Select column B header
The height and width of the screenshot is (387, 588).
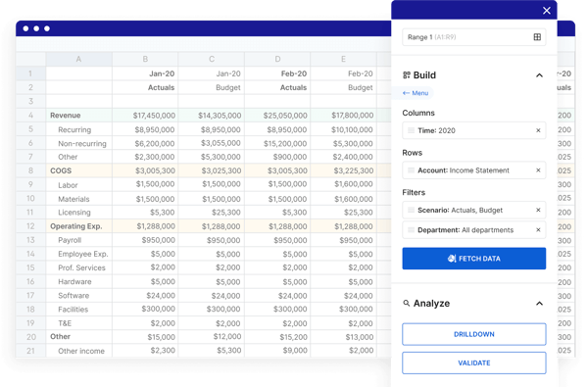(x=145, y=59)
